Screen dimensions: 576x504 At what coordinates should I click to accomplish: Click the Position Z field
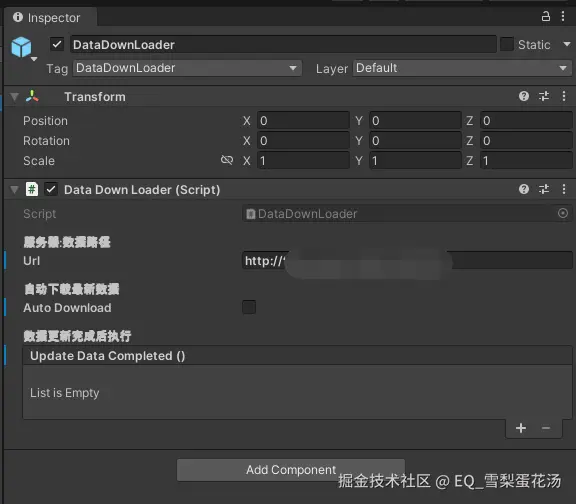coord(526,120)
